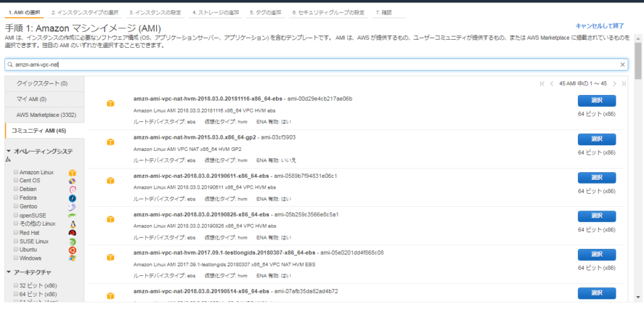Image resolution: width=644 pixels, height=315 pixels.
Task: Select AMI with testlongids.20180307 name
Action: (596, 255)
